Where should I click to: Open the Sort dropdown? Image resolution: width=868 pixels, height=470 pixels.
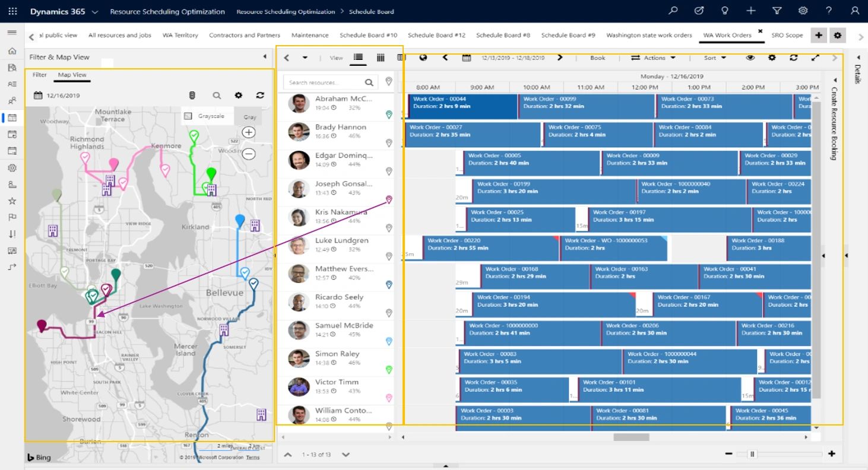point(715,58)
